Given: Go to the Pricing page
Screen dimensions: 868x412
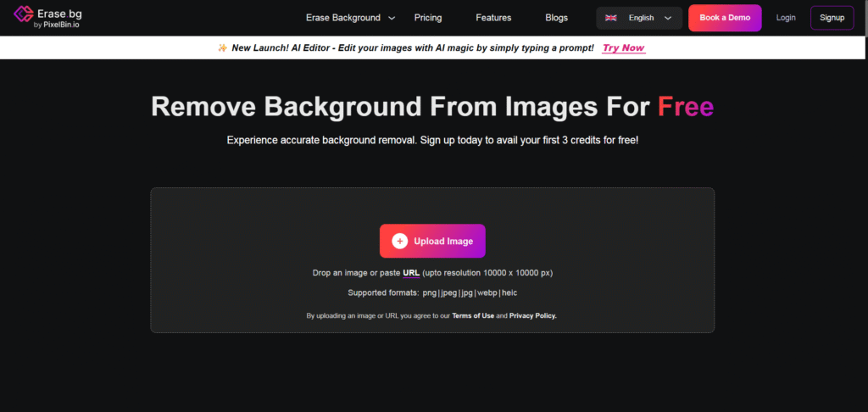Looking at the screenshot, I should pyautogui.click(x=428, y=18).
